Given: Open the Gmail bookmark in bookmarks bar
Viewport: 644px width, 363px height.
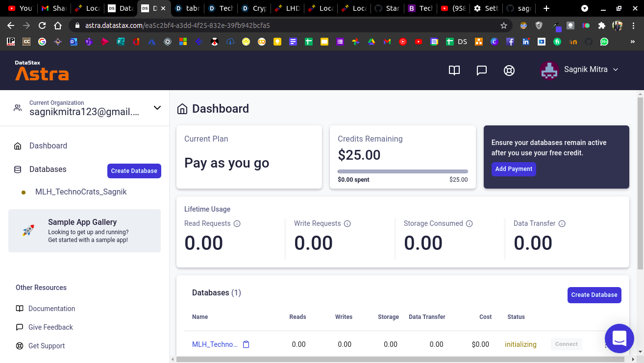Looking at the screenshot, I should point(387,42).
